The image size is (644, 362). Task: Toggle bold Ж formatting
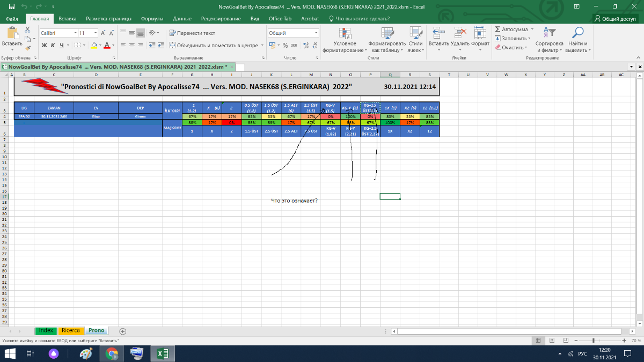pyautogui.click(x=43, y=46)
